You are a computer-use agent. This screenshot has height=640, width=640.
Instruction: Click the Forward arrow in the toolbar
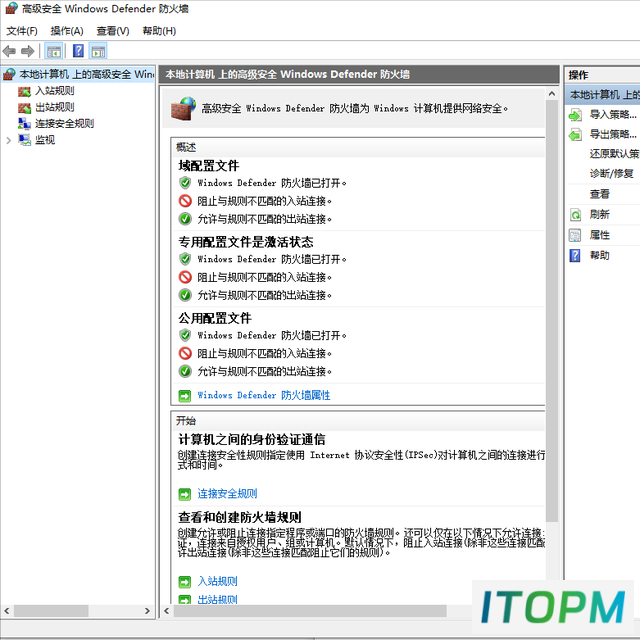27,51
